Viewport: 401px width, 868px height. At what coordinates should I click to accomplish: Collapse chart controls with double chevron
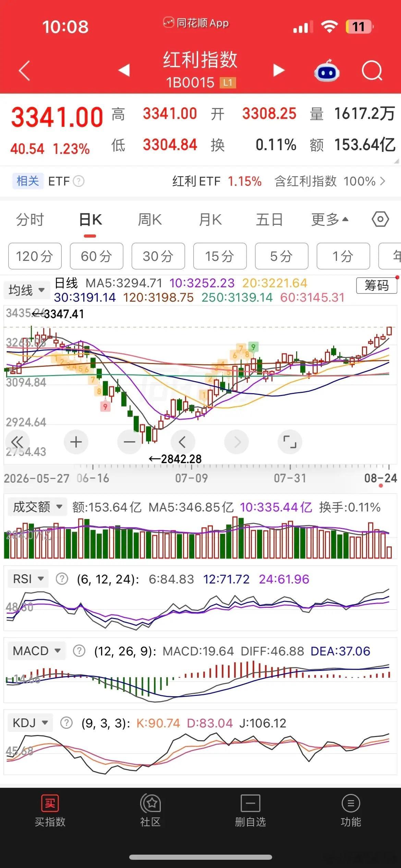point(17,442)
